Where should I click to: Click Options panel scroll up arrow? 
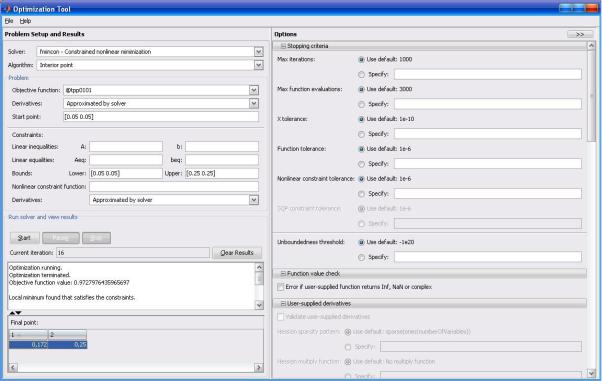592,46
